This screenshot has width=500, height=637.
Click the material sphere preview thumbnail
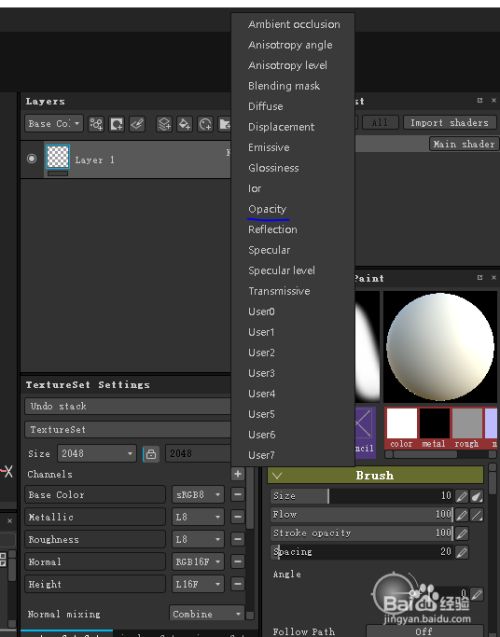pos(440,347)
